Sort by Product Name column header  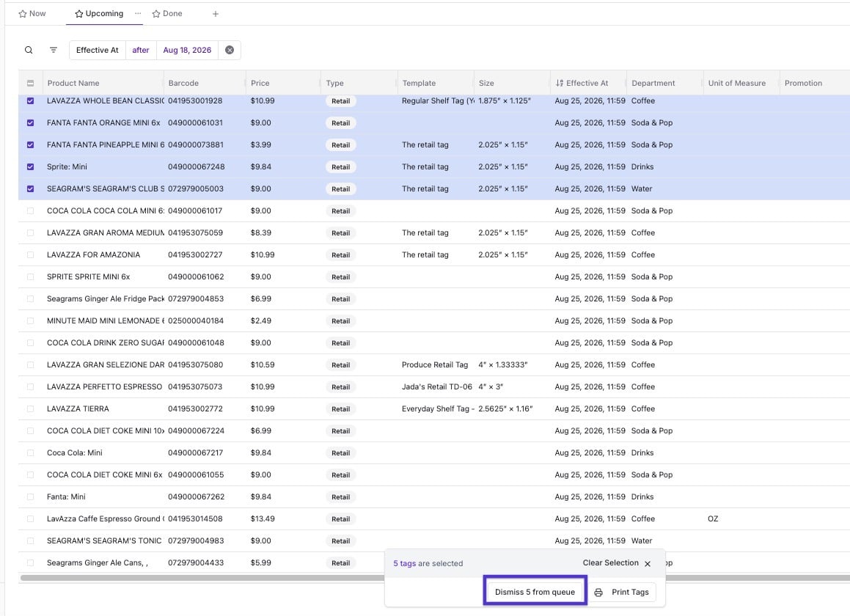(x=73, y=83)
